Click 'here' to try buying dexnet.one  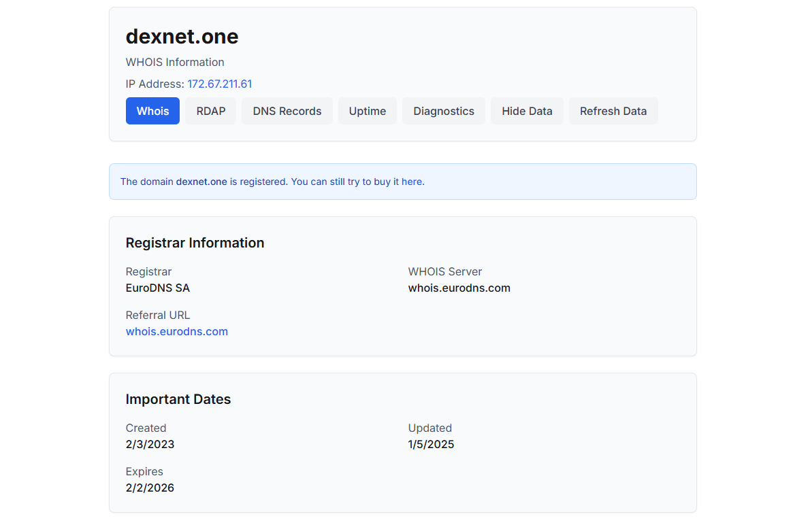click(412, 182)
